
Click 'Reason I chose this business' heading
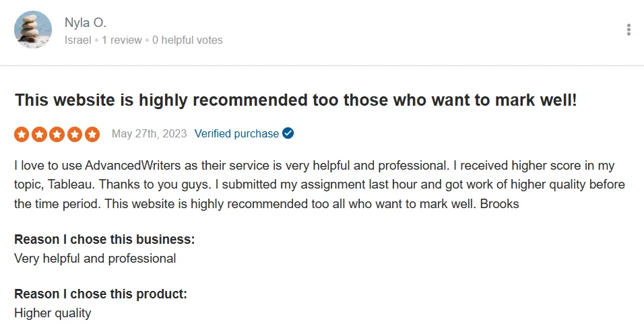pyautogui.click(x=104, y=239)
